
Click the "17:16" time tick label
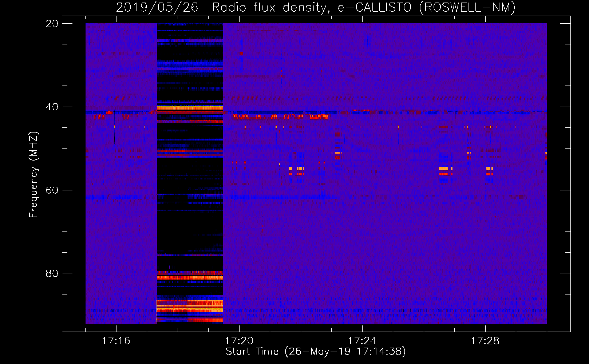tap(116, 341)
